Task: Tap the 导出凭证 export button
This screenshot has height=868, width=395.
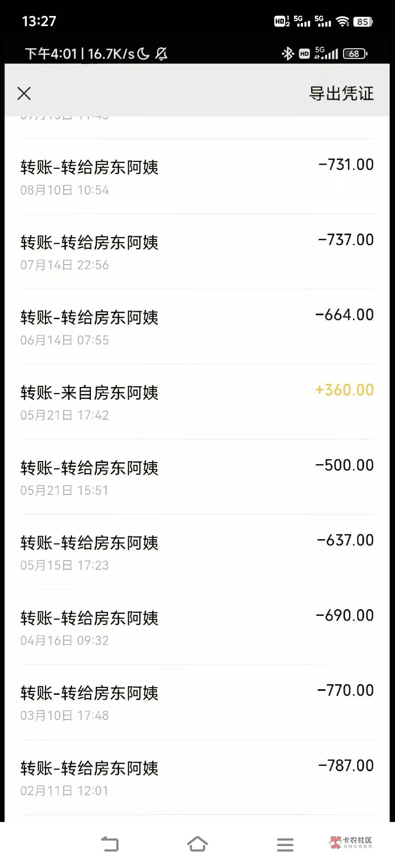Action: (x=341, y=94)
